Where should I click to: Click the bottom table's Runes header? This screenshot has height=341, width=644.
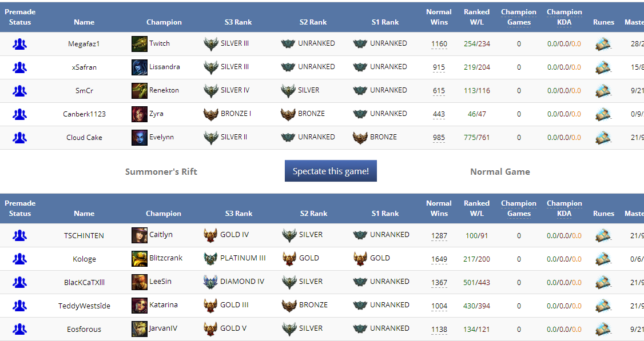coord(603,214)
